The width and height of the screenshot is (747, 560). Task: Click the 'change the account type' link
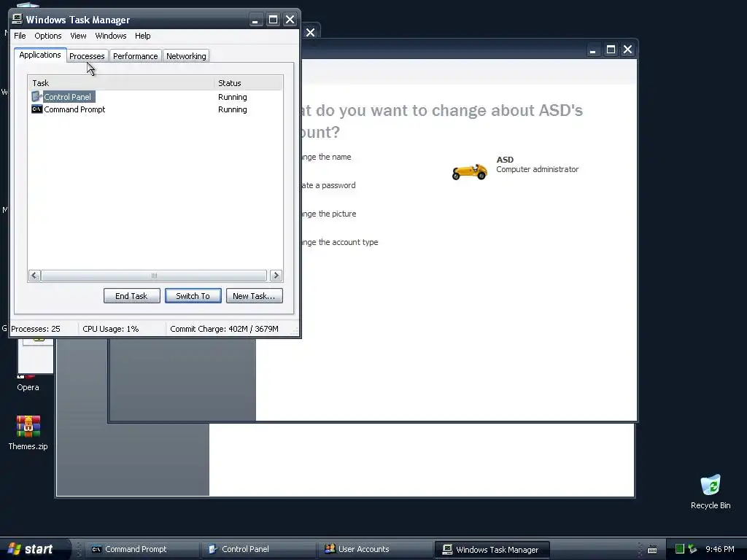pos(340,242)
